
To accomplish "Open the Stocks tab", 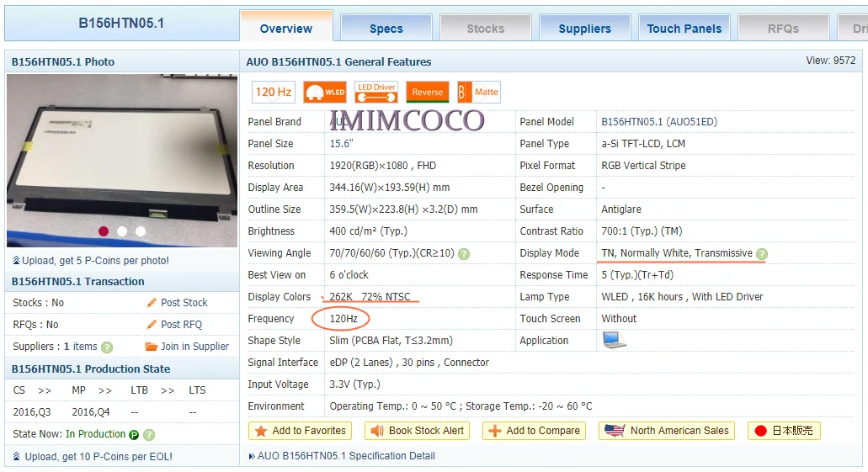I will (486, 29).
